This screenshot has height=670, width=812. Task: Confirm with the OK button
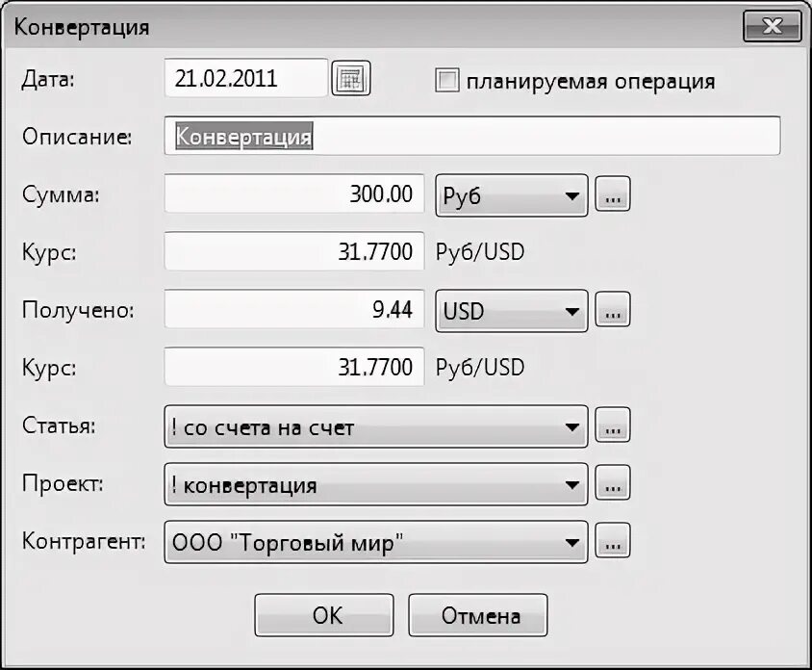(x=324, y=615)
